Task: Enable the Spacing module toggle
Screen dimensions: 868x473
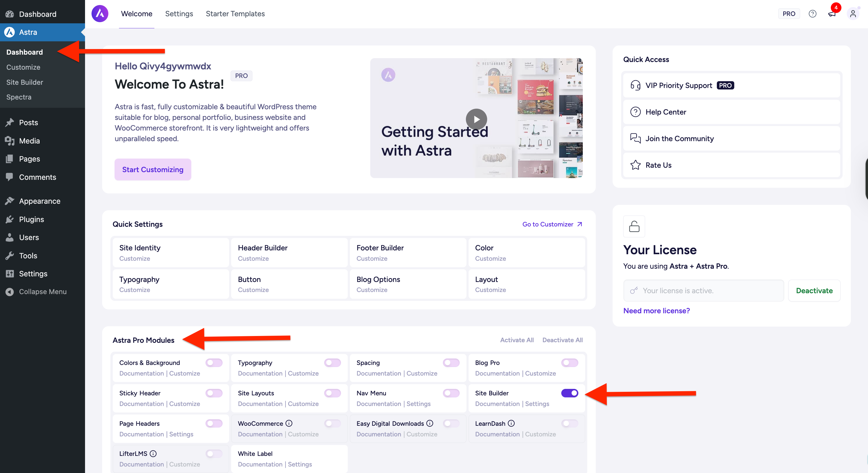Action: click(451, 363)
